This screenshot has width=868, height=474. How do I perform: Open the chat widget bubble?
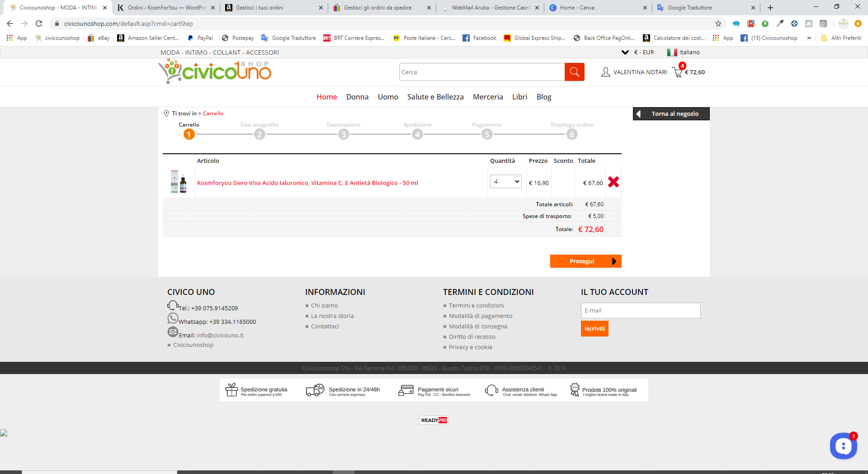[843, 446]
